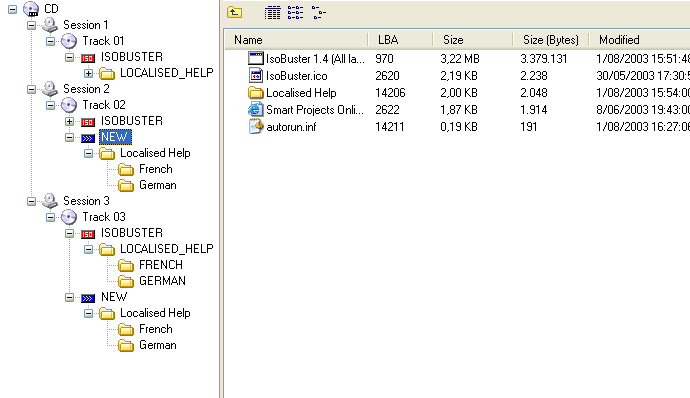Sort file list by Name column

pos(297,40)
